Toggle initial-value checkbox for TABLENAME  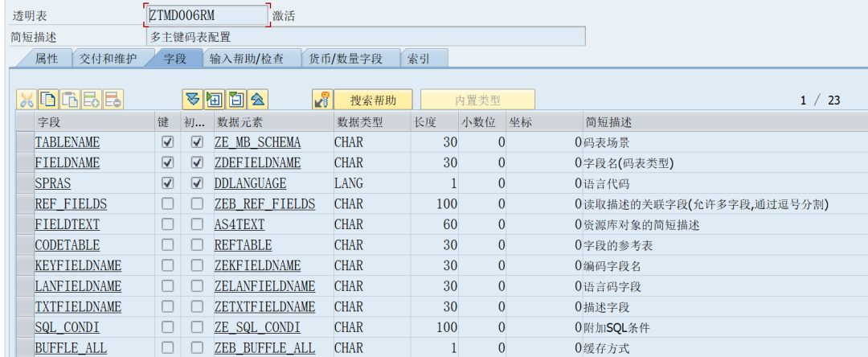pos(197,142)
